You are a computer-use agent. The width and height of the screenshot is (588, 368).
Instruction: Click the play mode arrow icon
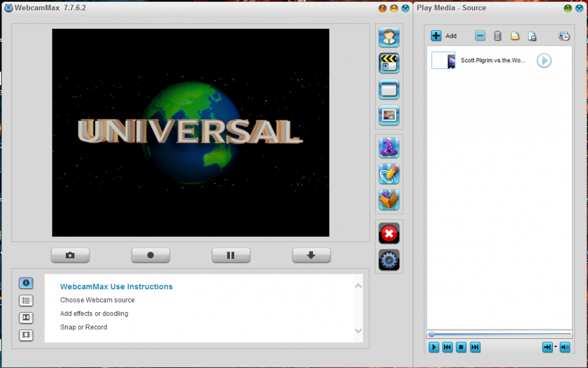click(x=547, y=347)
